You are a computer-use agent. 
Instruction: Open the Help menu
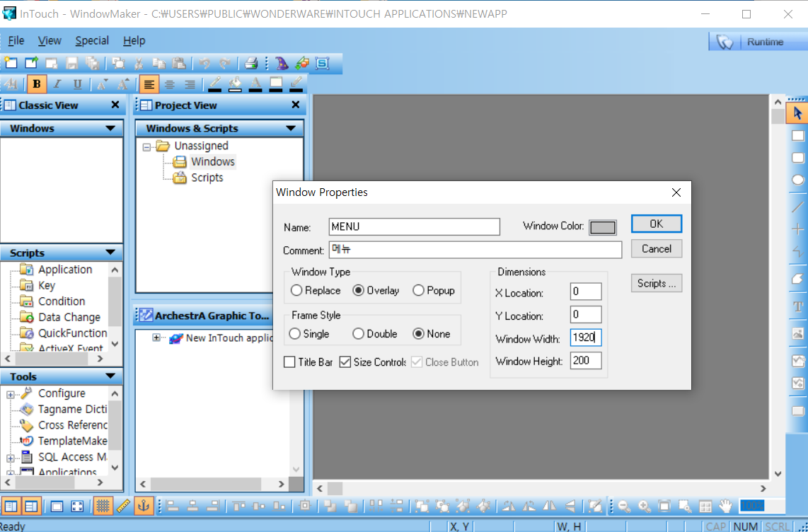(x=134, y=41)
